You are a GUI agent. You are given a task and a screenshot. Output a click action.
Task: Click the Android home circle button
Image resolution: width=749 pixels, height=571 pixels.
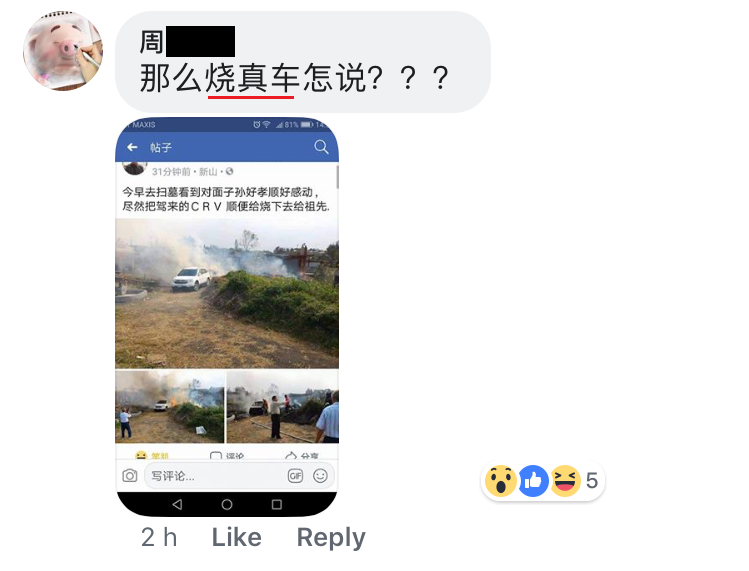tap(227, 504)
